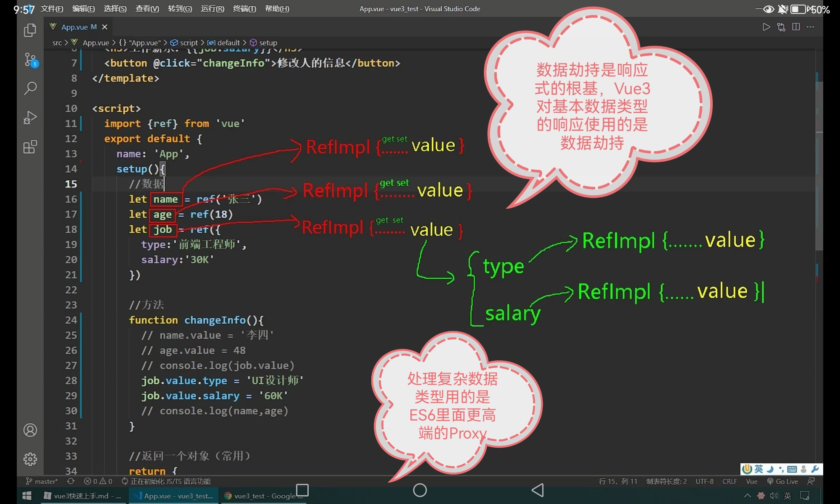The width and height of the screenshot is (840, 504).
Task: Toggle system volume speaker icon in tray
Action: 774,496
